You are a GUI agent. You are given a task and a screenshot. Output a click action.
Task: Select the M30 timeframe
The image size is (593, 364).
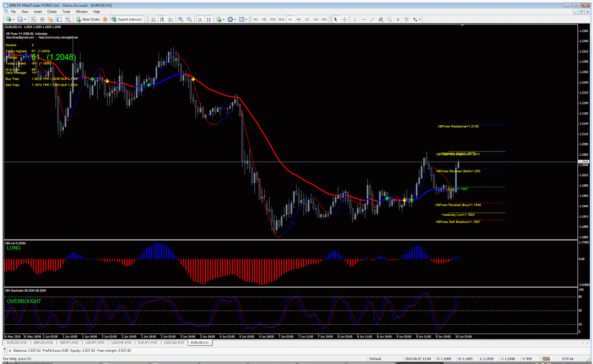point(282,19)
